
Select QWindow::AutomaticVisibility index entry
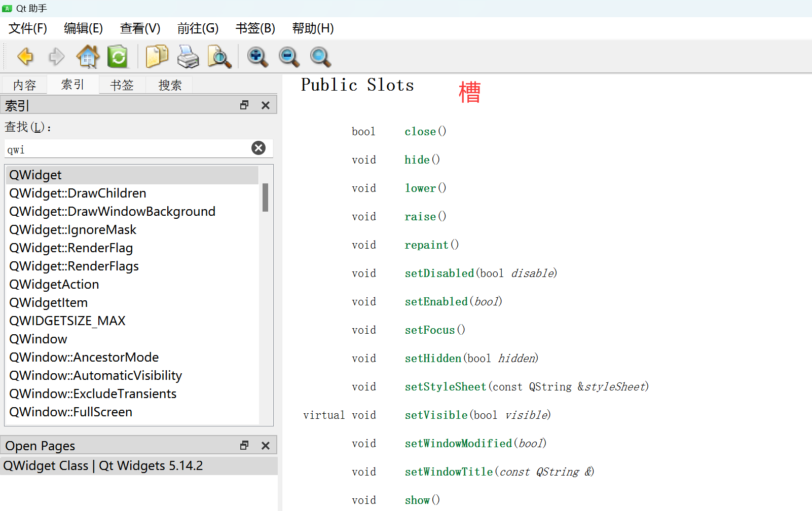pos(132,376)
